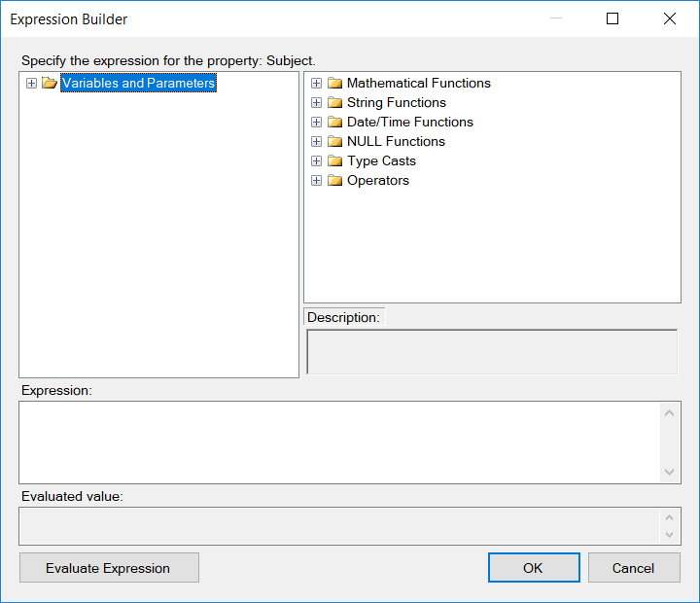Click the Operators folder icon

click(x=334, y=181)
